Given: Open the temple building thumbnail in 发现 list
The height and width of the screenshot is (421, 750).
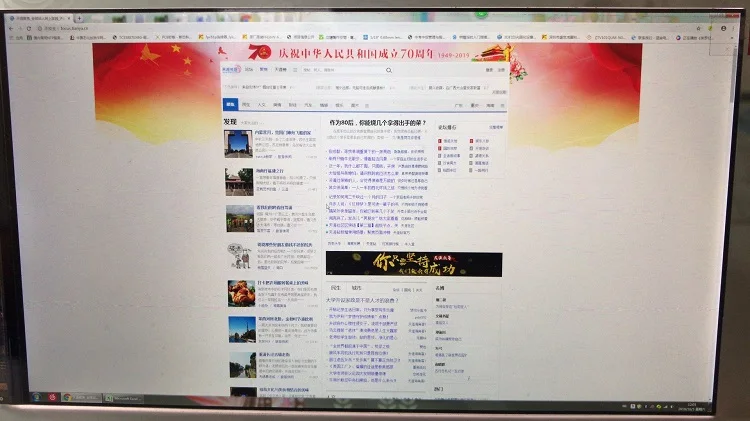Looking at the screenshot, I should click(x=239, y=181).
